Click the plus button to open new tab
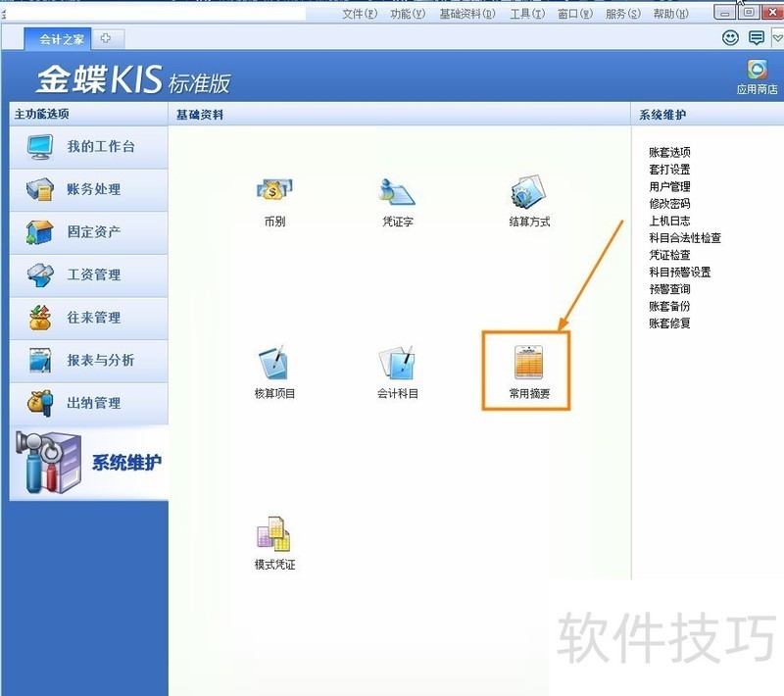 107,38
